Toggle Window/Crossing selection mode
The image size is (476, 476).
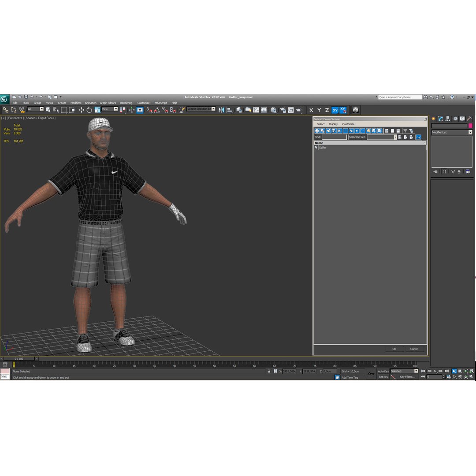point(72,110)
